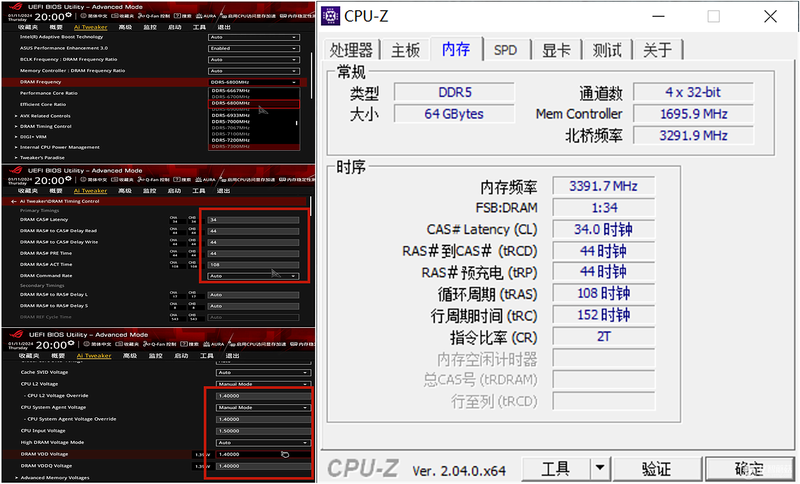Image resolution: width=800 pixels, height=484 pixels.
Task: Click scrollbar in DRAM Frequency BIOS panel
Action: pos(311,77)
